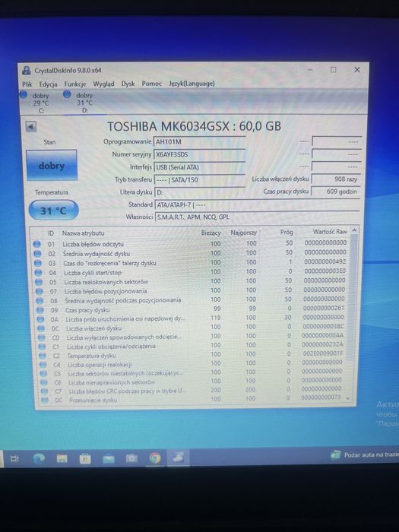
Task: Click the ID column header
Action: coord(51,233)
